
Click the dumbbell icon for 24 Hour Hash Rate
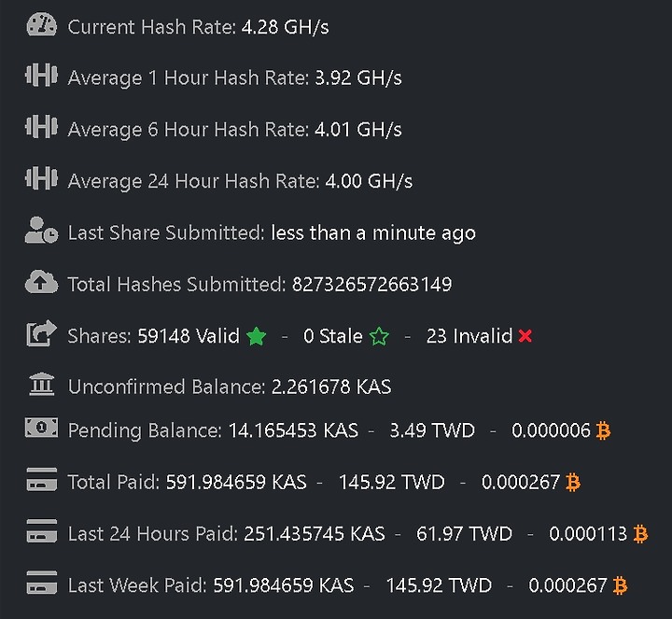41,178
